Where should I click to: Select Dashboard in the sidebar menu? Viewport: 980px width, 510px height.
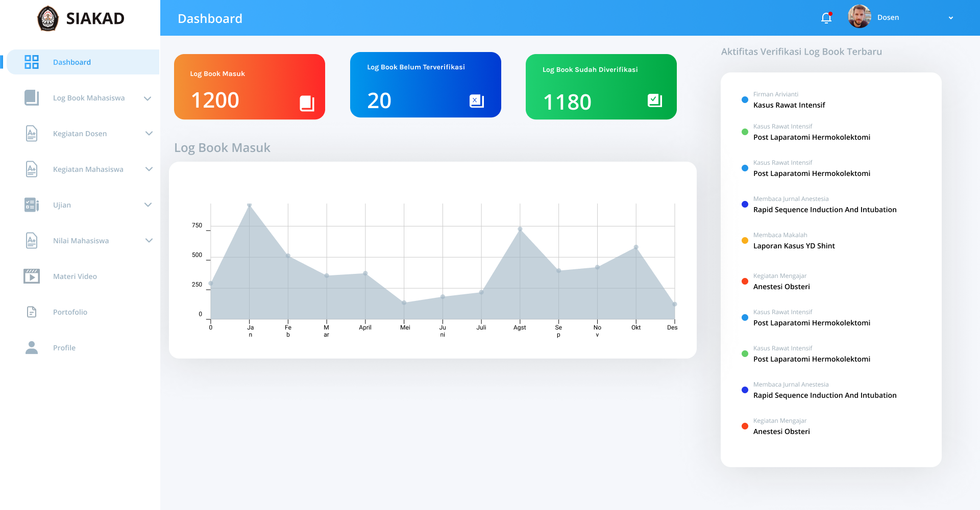(72, 62)
